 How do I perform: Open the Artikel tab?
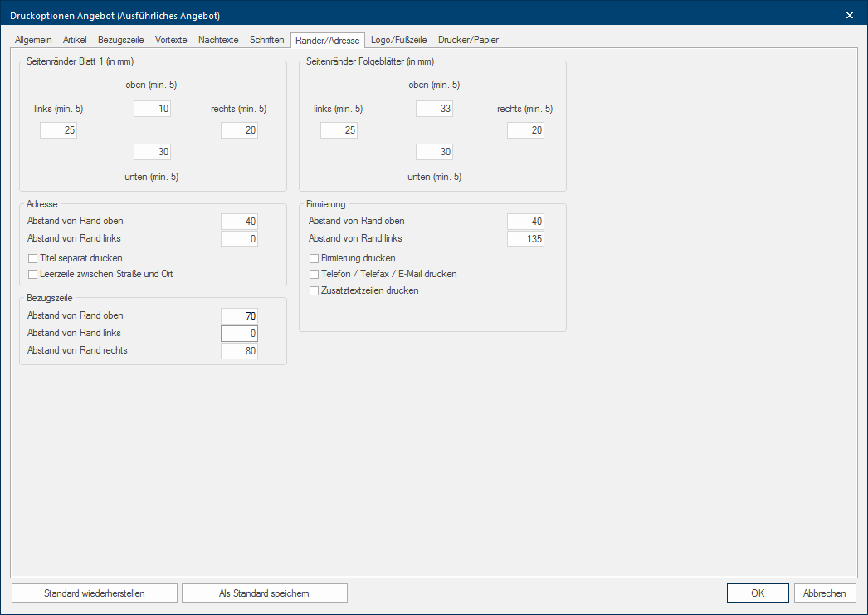[75, 40]
